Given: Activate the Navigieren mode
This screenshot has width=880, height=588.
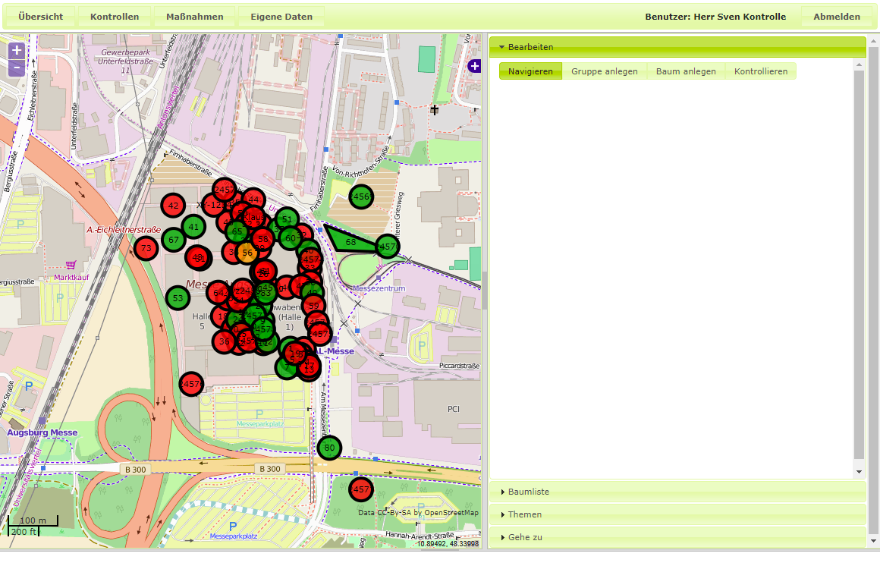Looking at the screenshot, I should 530,71.
